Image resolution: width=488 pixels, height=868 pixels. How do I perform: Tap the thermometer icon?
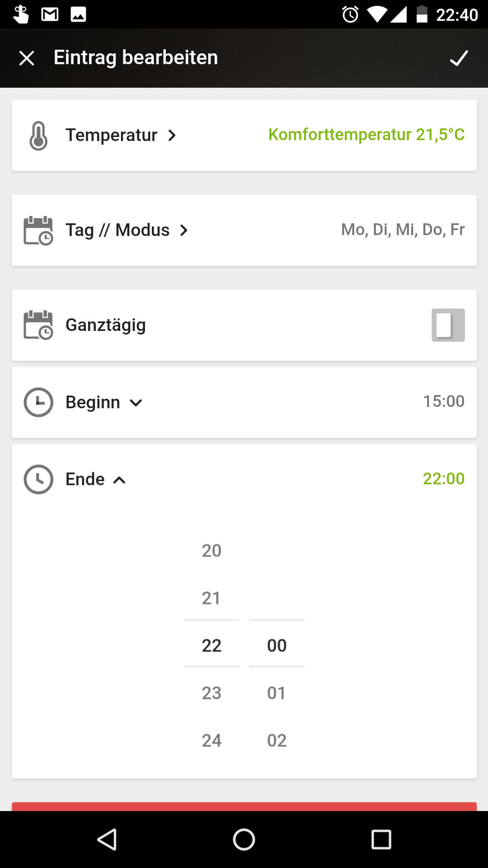tap(38, 136)
